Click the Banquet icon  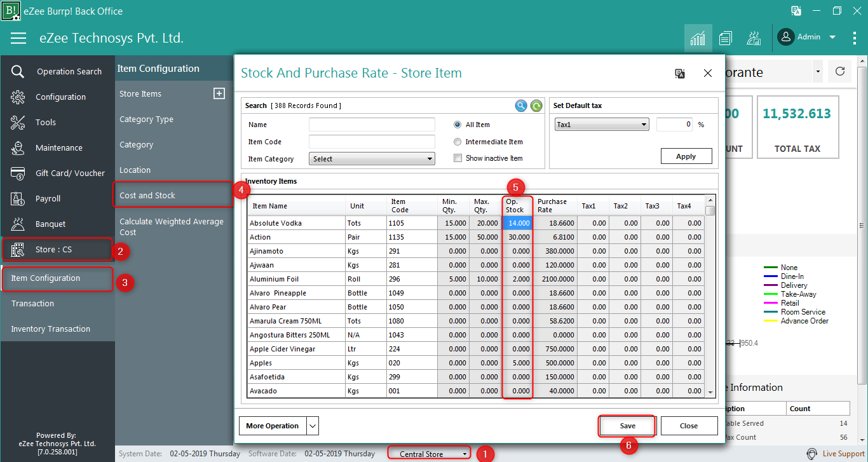pyautogui.click(x=18, y=224)
